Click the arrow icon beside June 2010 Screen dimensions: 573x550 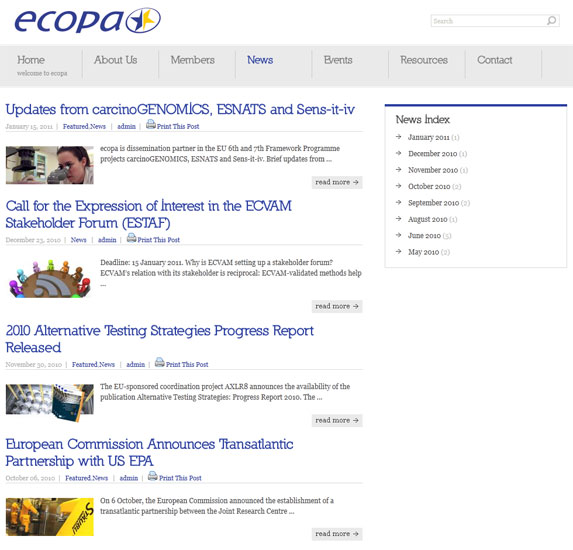point(399,235)
